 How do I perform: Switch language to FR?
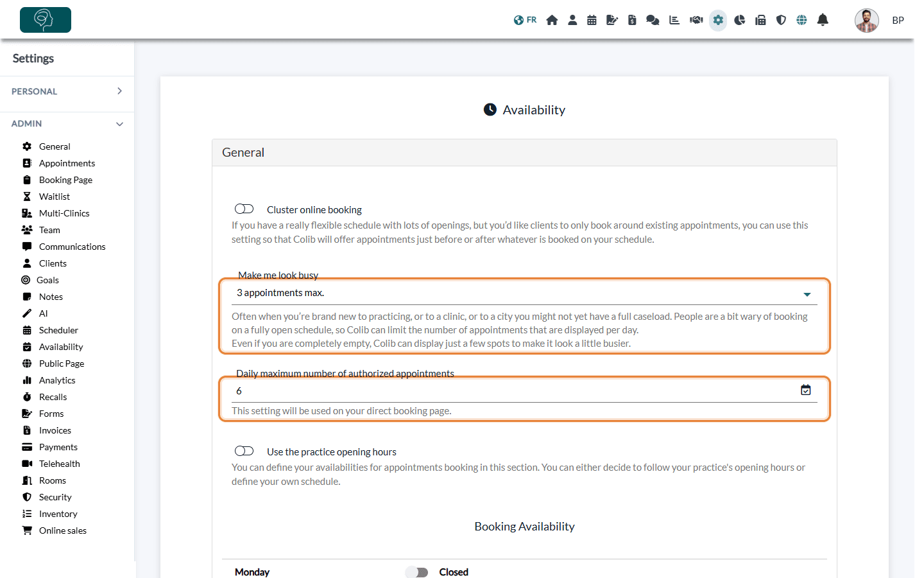tap(525, 20)
